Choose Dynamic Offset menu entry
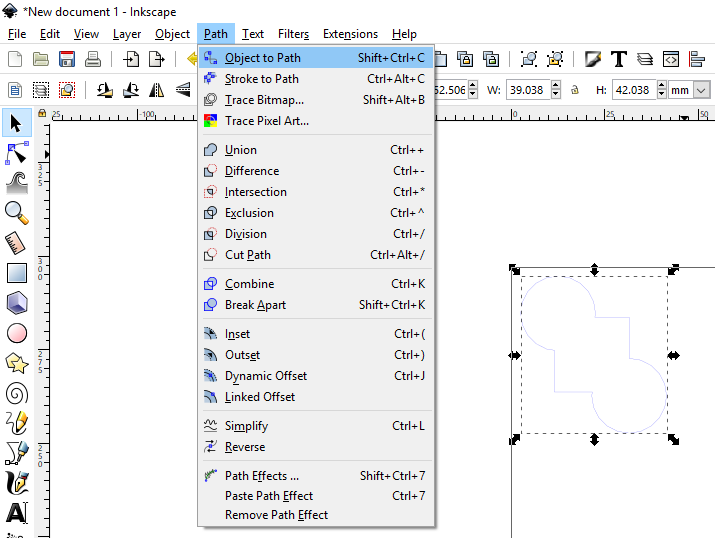This screenshot has height=538, width=715. tap(316, 376)
